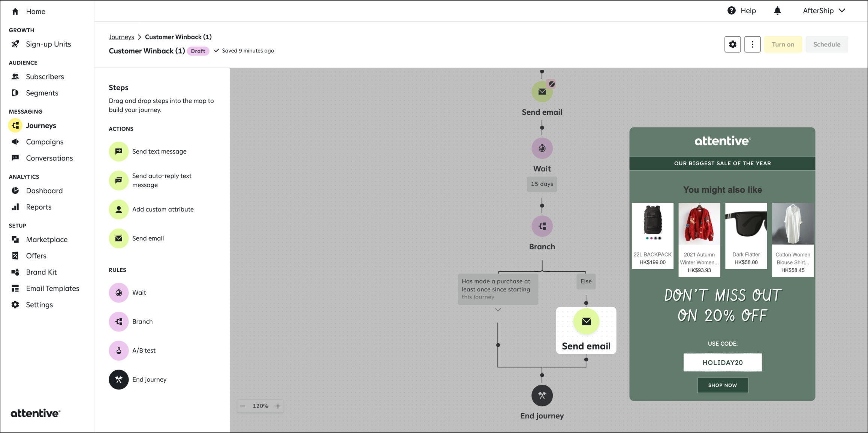
Task: Select Send auto-reply text message icon
Action: tap(119, 180)
